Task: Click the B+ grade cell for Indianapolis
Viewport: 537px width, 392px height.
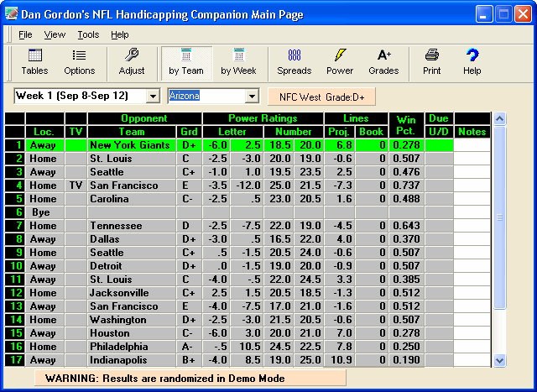Action: (x=189, y=360)
